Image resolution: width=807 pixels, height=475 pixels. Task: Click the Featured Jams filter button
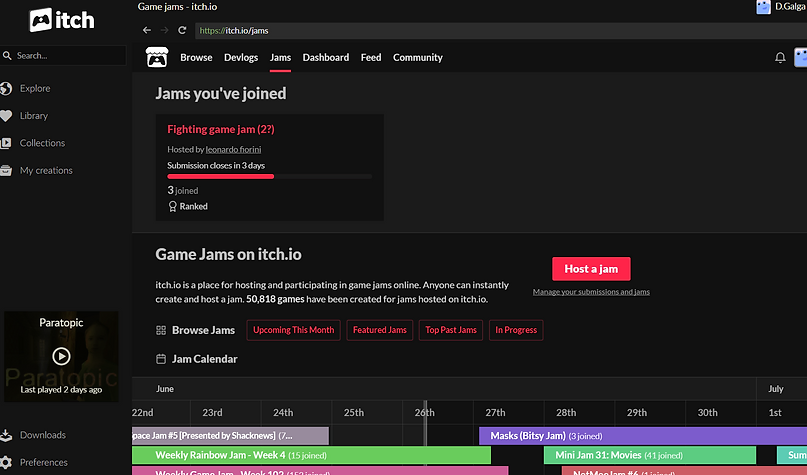pyautogui.click(x=380, y=330)
